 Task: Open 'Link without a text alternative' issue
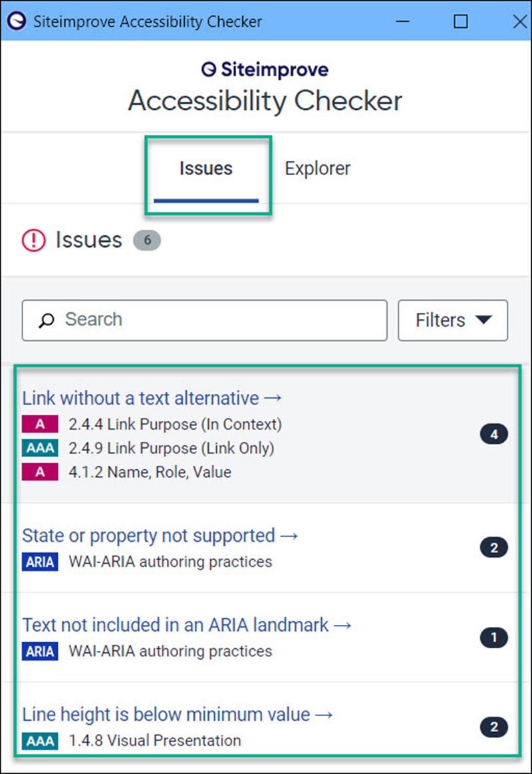[152, 398]
